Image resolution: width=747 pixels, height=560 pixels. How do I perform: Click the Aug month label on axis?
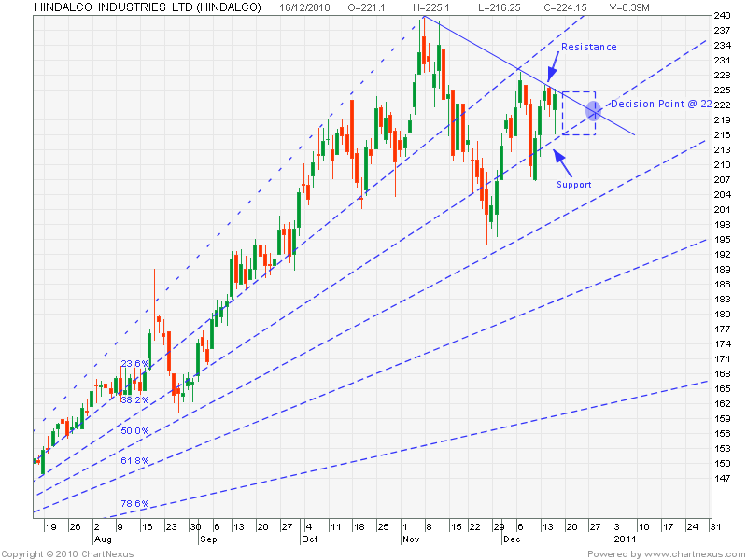click(x=103, y=539)
